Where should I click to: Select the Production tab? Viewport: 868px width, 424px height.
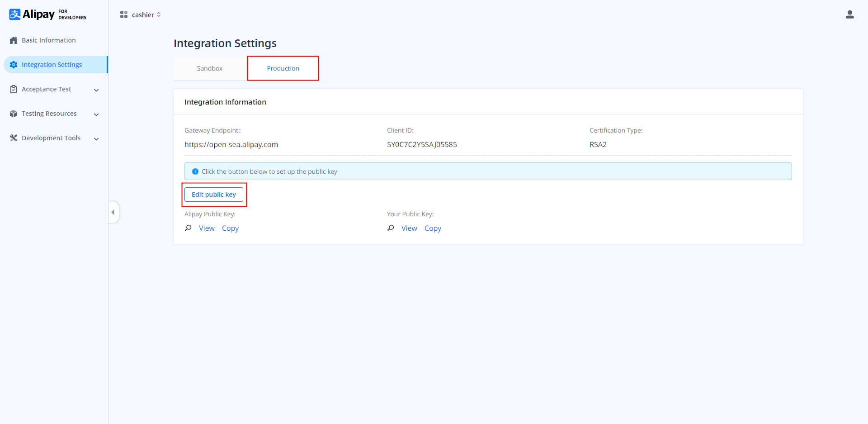pyautogui.click(x=283, y=68)
